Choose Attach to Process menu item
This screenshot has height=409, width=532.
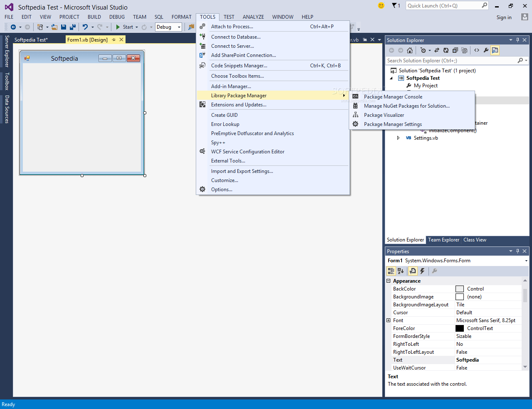point(273,27)
